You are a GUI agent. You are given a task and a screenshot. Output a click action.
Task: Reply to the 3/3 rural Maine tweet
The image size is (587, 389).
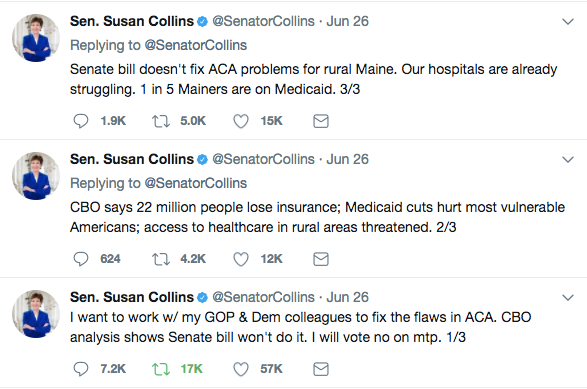[x=80, y=121]
